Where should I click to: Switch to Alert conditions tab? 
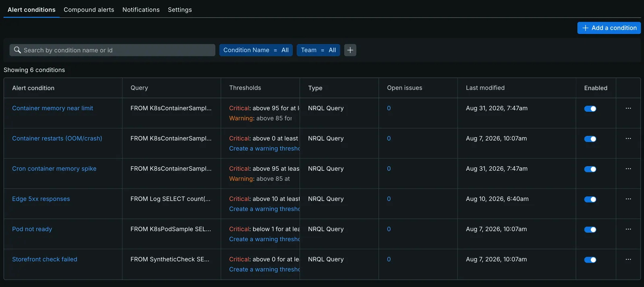point(31,10)
